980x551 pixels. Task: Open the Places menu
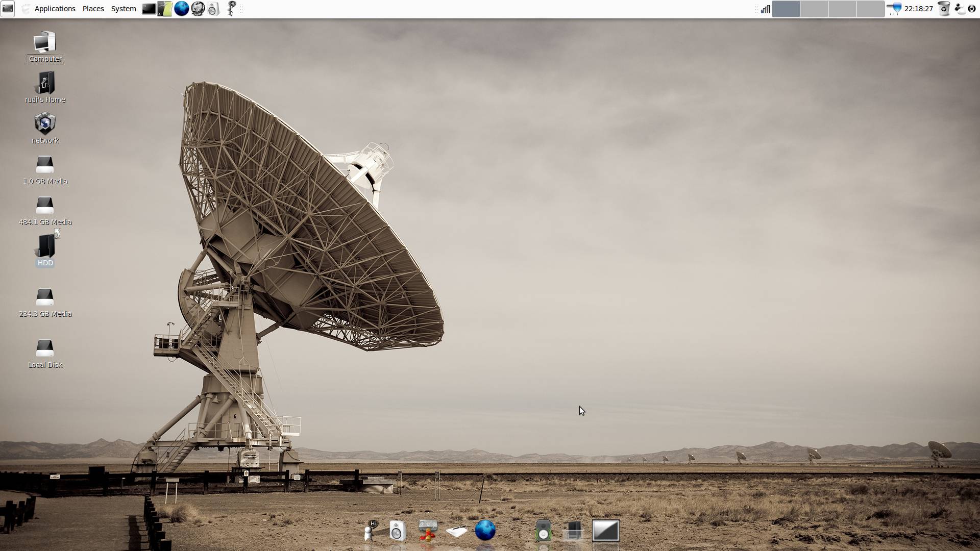click(93, 9)
